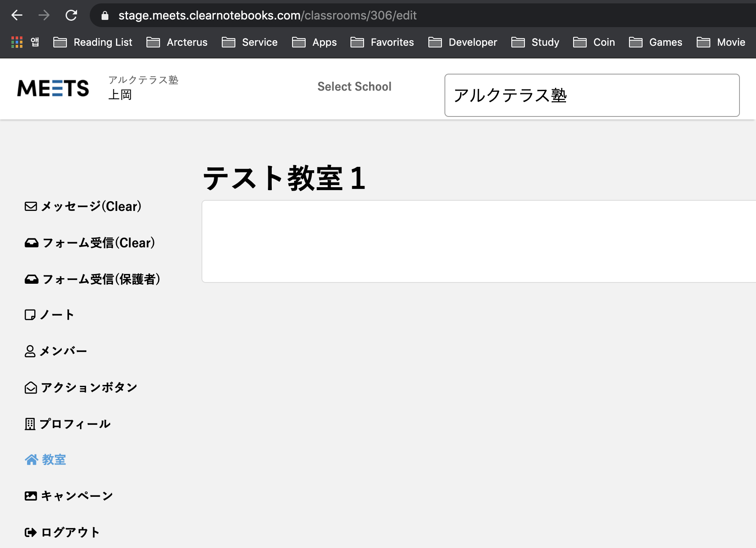Click the open envelope icon beside アクションボタン
Screen dimensions: 756x548
click(x=30, y=388)
